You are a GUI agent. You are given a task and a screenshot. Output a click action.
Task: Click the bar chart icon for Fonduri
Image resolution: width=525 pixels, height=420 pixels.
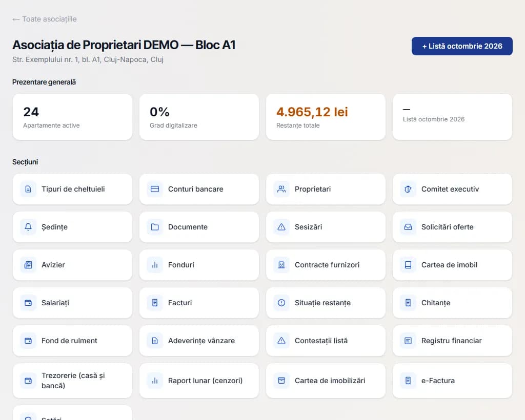tap(155, 265)
